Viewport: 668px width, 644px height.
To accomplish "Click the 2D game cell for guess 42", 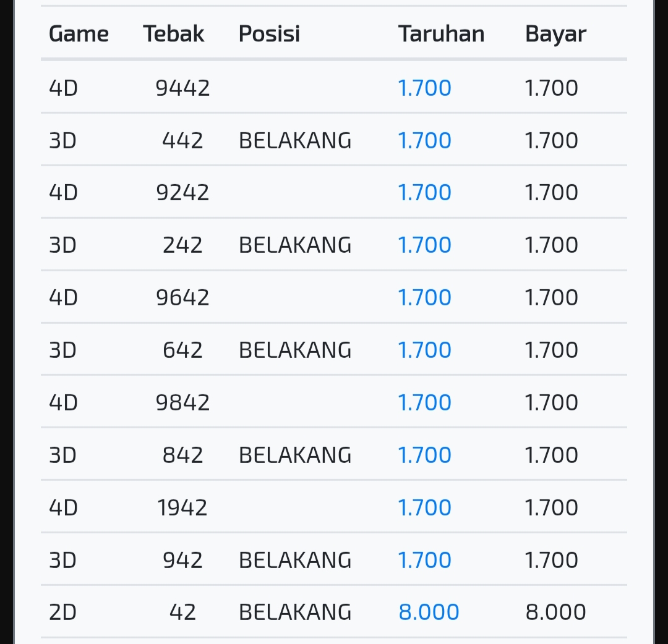I will pyautogui.click(x=62, y=612).
